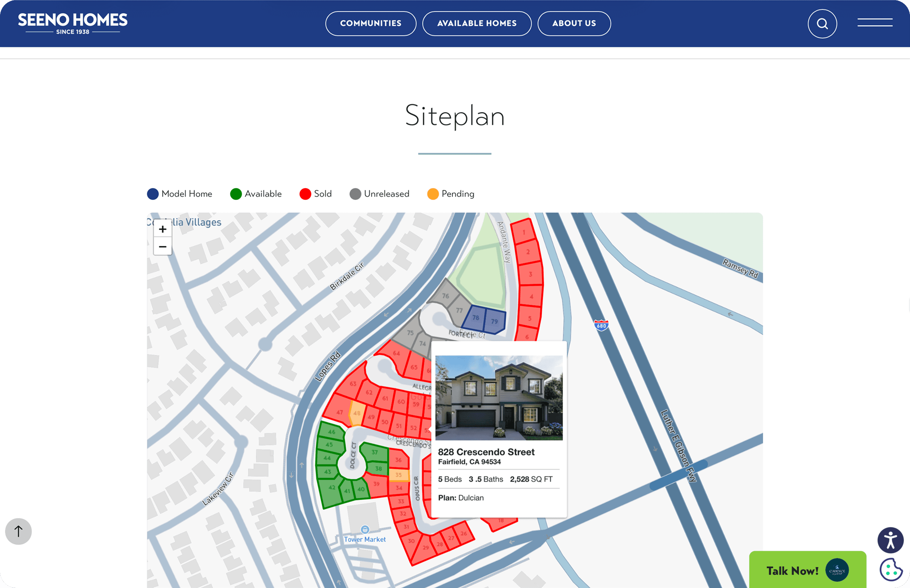Zoom out on the siteplan map

tap(162, 247)
